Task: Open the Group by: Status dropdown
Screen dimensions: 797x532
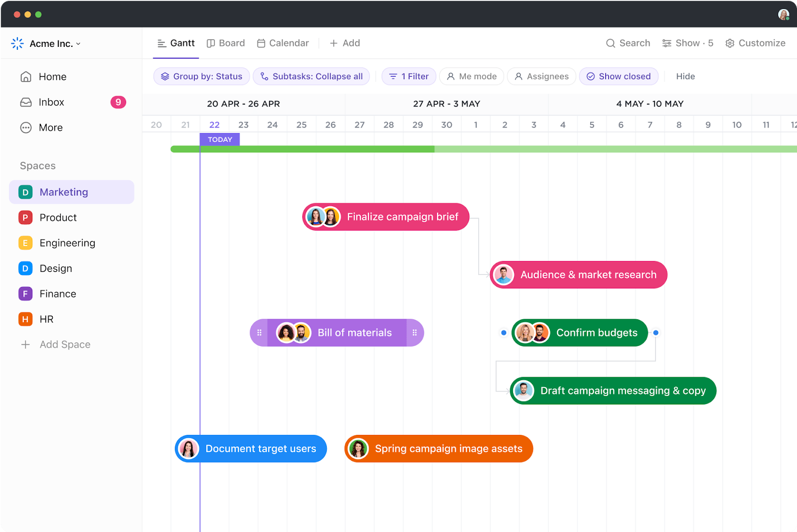Action: 201,76
